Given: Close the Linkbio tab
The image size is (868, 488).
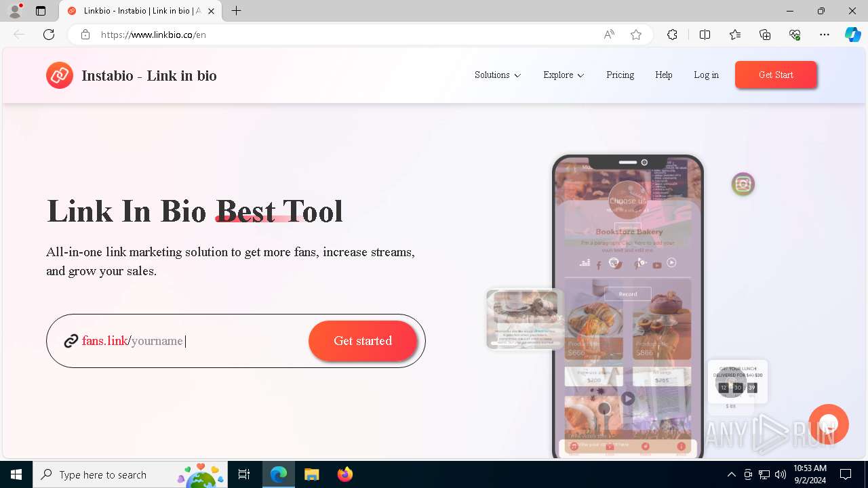Looking at the screenshot, I should click(x=211, y=11).
